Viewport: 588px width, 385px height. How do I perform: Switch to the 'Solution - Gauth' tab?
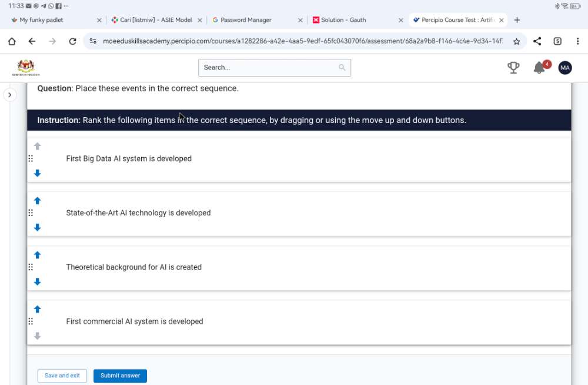pyautogui.click(x=343, y=20)
